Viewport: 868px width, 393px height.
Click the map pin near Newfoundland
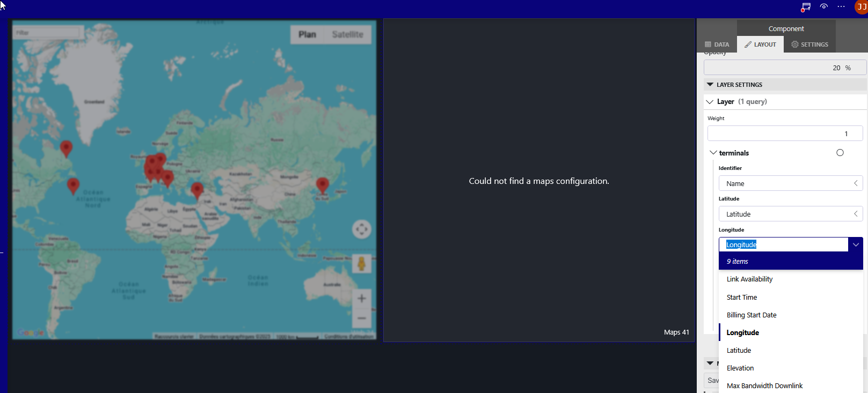pyautogui.click(x=66, y=149)
